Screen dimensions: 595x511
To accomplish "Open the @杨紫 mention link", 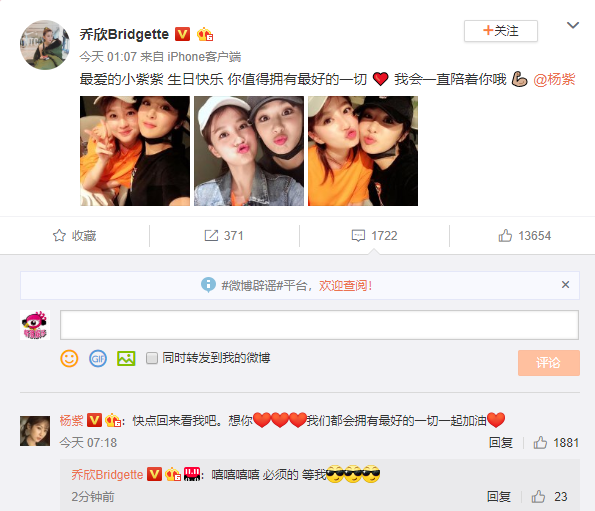I will coord(554,79).
